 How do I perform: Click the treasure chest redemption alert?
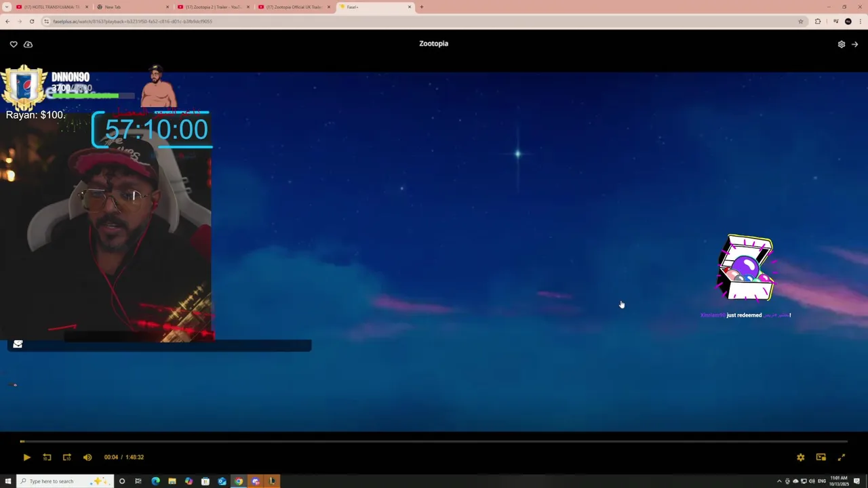click(x=746, y=268)
